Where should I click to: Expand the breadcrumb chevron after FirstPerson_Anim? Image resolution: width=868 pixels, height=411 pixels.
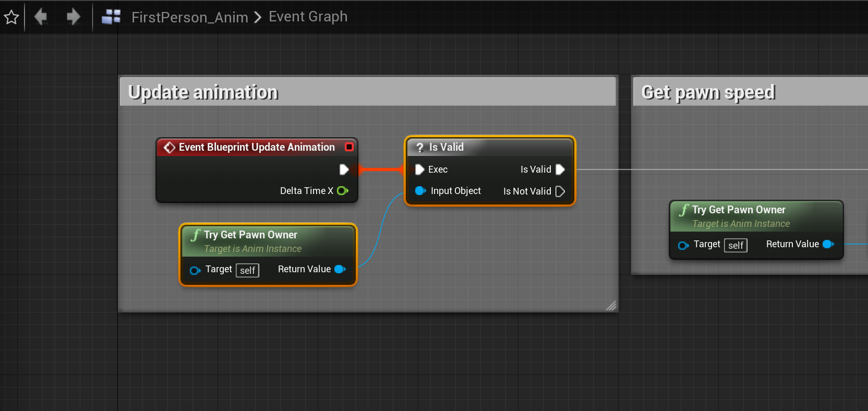pos(258,18)
